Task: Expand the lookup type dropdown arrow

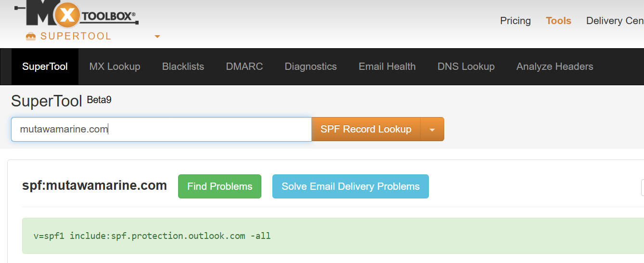Action: (432, 129)
